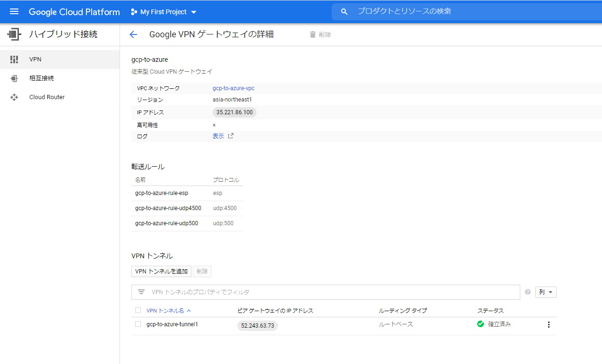Image resolution: width=602 pixels, height=364 pixels.
Task: Click the Cloud Router sidebar icon
Action: click(x=14, y=97)
